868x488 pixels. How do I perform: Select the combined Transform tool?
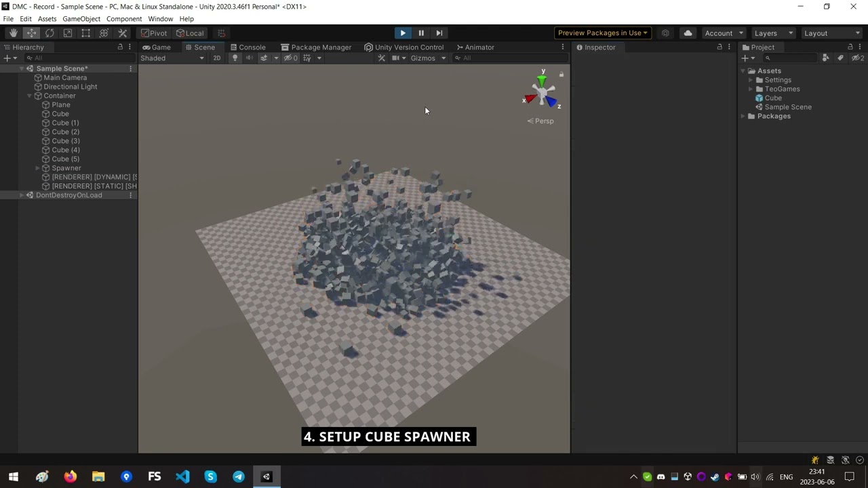[x=104, y=33]
